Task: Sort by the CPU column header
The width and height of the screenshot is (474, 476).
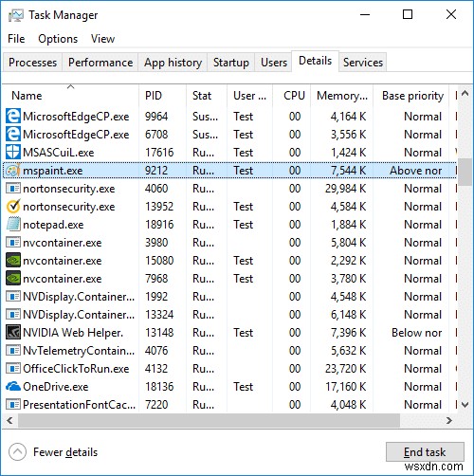Action: (x=292, y=96)
